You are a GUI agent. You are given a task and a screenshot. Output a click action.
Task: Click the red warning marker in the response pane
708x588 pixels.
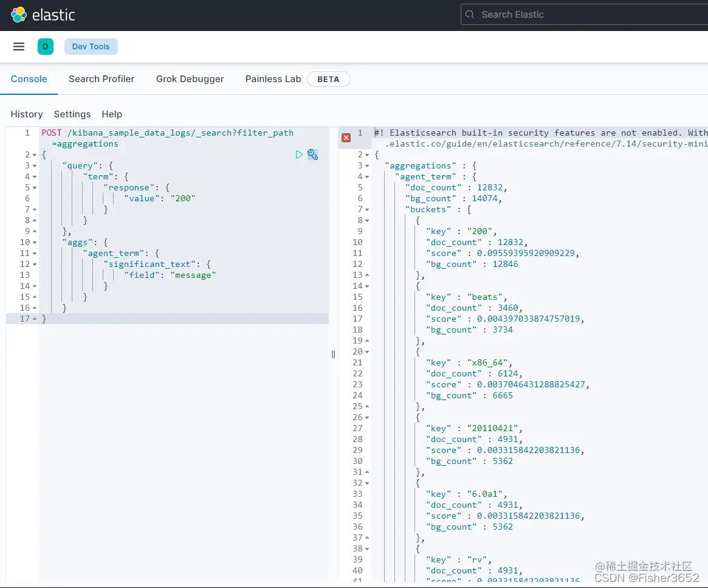pos(346,138)
